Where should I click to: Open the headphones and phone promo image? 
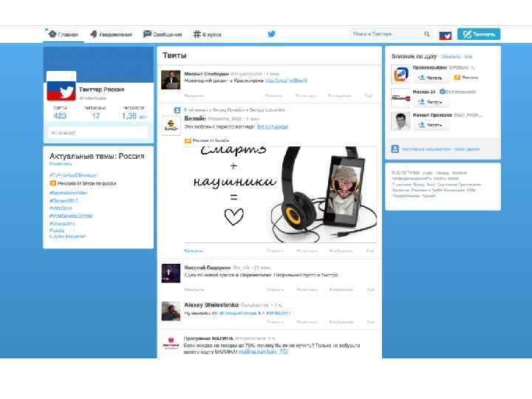pos(280,194)
